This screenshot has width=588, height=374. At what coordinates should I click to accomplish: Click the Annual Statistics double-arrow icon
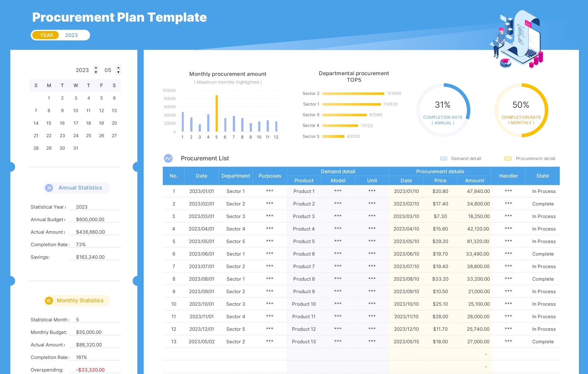point(49,188)
